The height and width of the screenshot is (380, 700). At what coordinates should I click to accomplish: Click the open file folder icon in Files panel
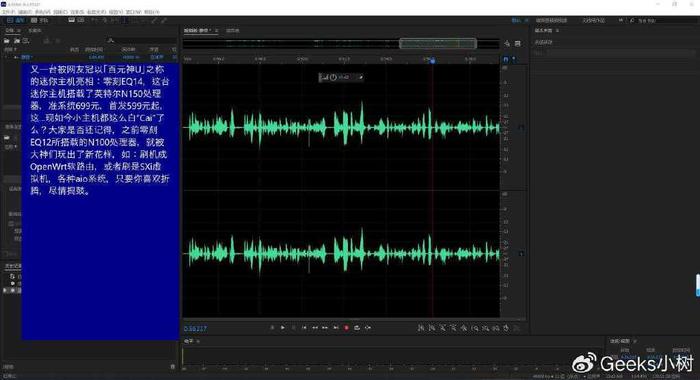7,41
